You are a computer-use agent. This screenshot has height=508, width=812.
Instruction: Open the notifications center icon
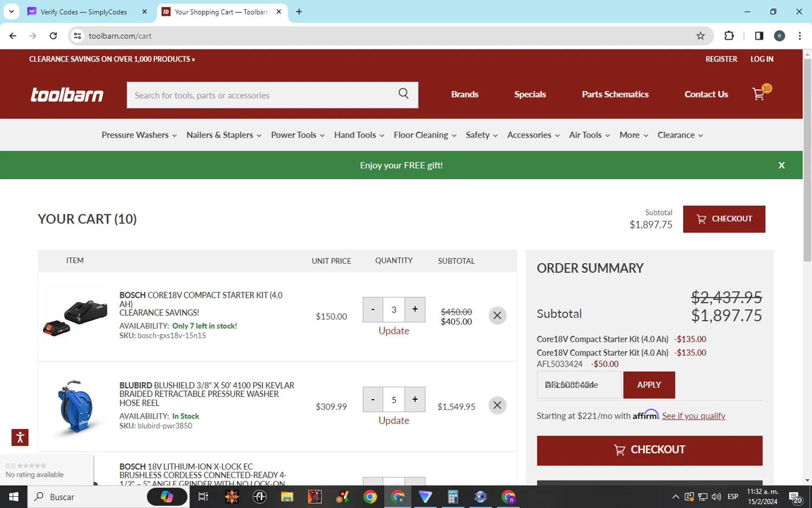795,497
